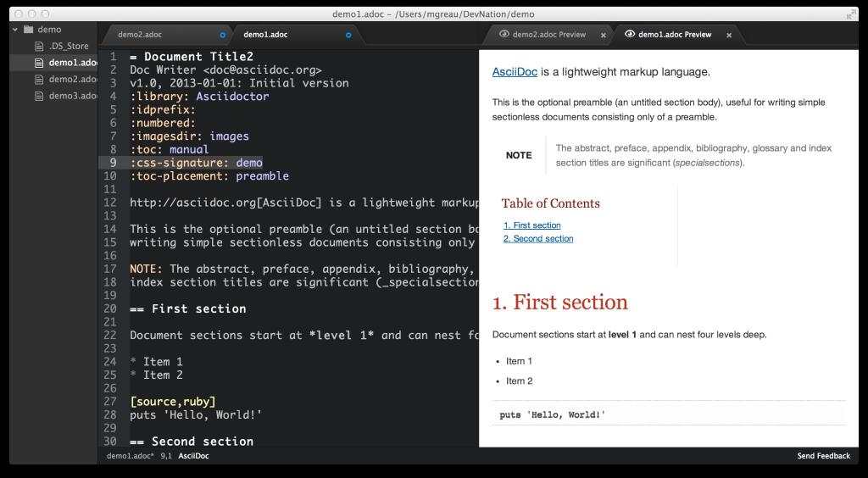Place cursor on ':toc: manual' line

170,149
